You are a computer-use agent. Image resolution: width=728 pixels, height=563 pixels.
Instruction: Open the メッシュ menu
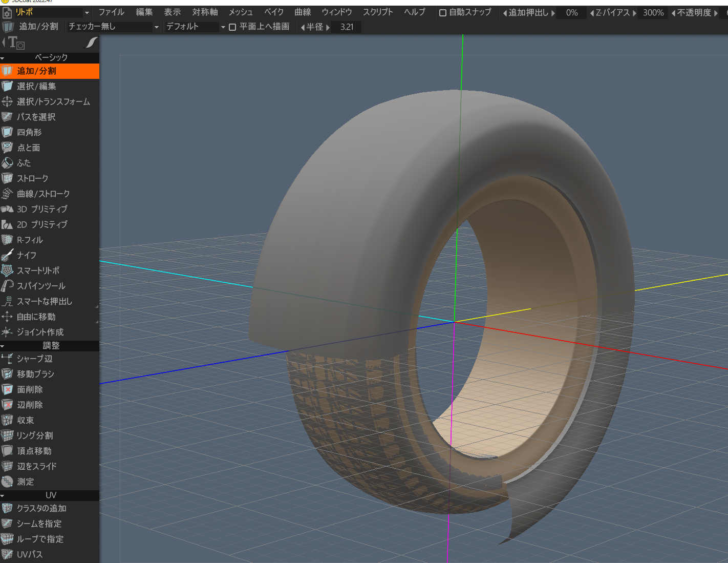tap(241, 12)
